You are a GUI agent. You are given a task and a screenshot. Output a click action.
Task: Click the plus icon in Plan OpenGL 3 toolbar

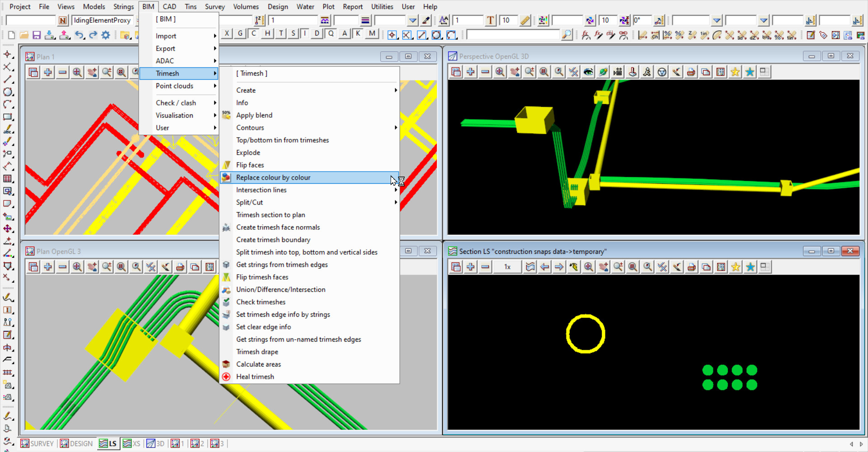click(x=48, y=267)
